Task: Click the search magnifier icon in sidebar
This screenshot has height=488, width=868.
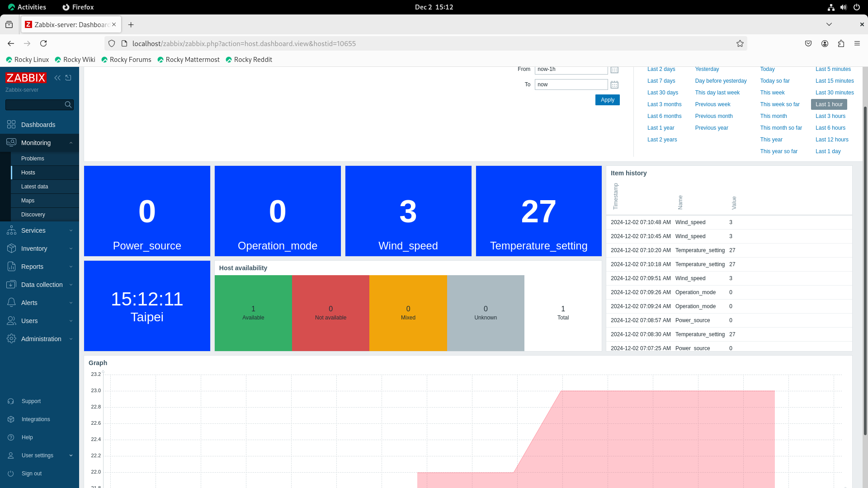Action: coord(68,105)
